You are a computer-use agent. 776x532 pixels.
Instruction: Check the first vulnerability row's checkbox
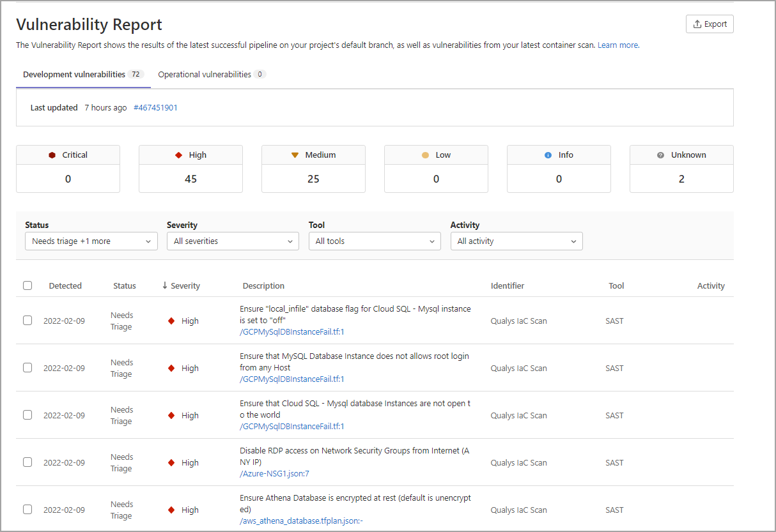pos(27,320)
